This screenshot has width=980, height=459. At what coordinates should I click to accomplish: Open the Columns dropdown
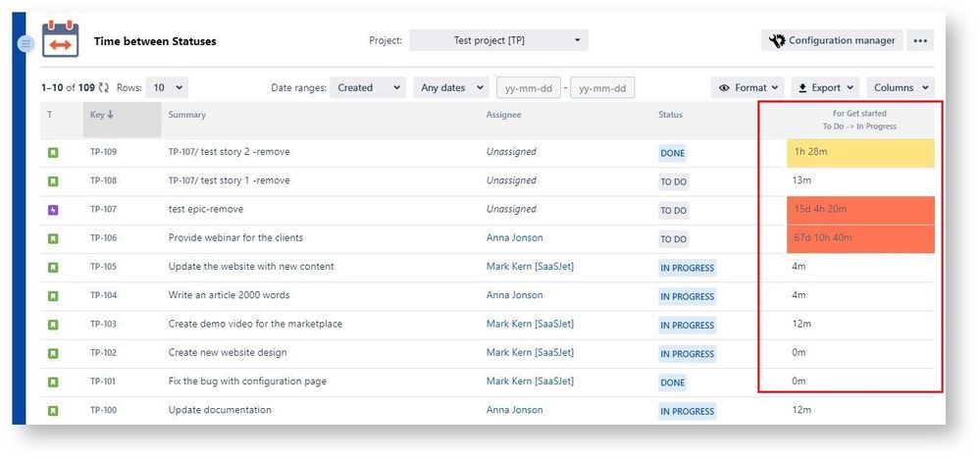(x=901, y=88)
